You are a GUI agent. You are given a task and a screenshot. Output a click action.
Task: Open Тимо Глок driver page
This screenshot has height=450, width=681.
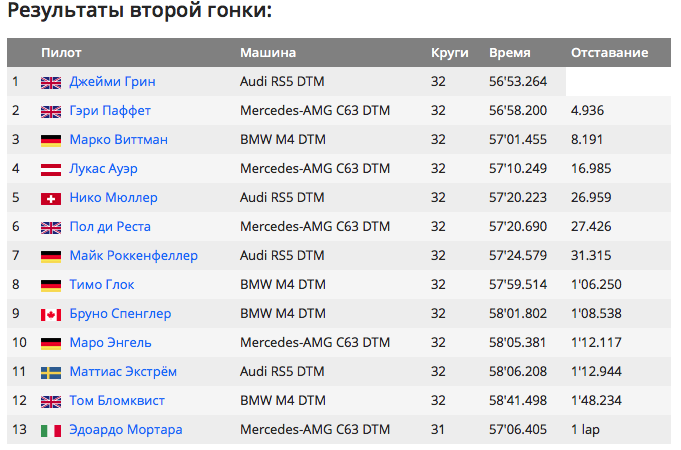coord(102,285)
